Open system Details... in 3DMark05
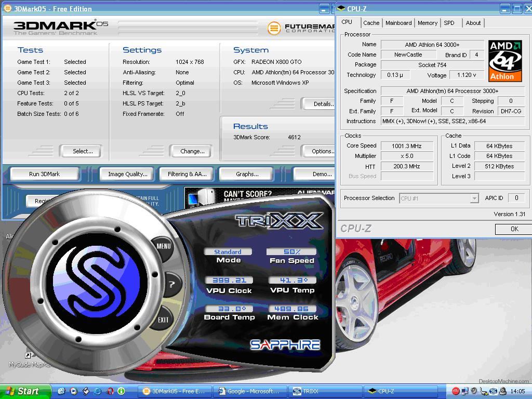The image size is (532, 399). 319,104
